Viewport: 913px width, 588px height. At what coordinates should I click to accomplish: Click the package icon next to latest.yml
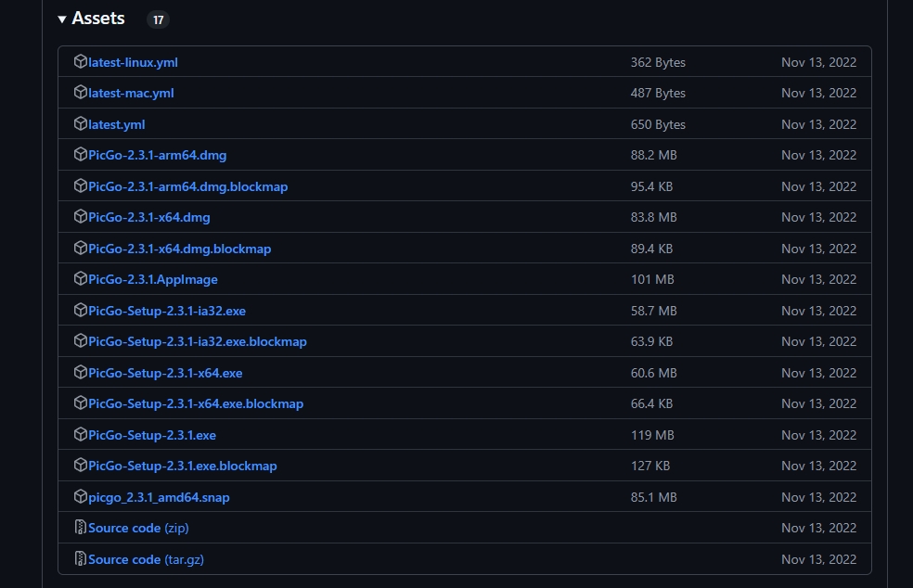[x=81, y=124]
